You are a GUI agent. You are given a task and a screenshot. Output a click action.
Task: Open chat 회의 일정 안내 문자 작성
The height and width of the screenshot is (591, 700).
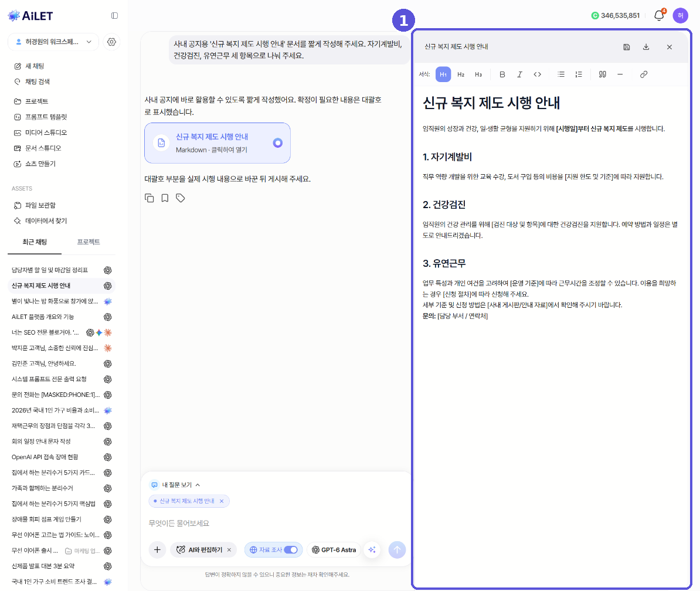coord(62,441)
